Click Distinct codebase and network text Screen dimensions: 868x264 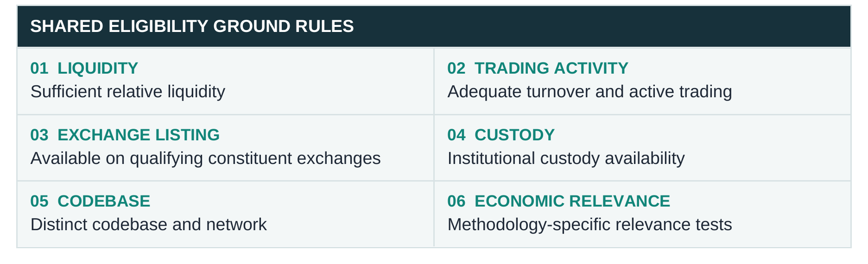click(x=148, y=225)
